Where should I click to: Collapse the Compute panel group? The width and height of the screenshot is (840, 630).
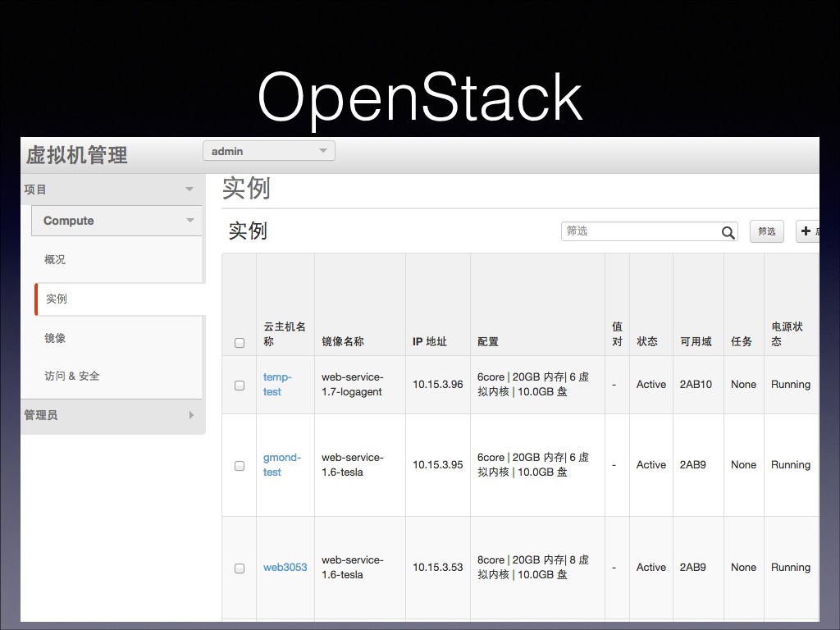point(116,221)
